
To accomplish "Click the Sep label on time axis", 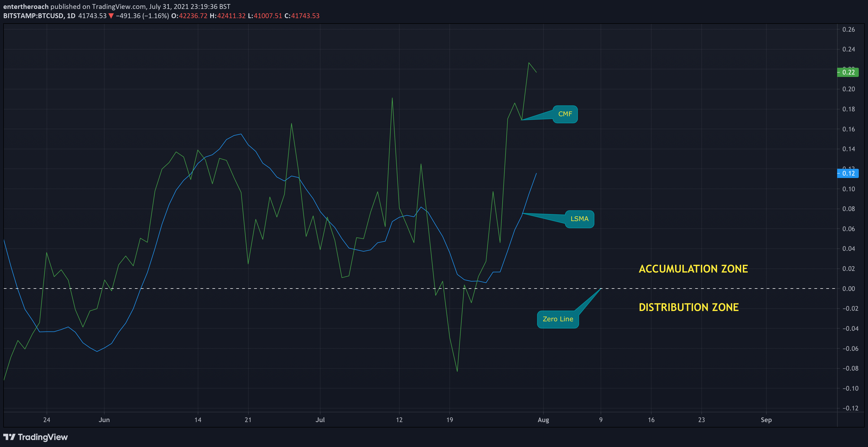I will point(766,420).
